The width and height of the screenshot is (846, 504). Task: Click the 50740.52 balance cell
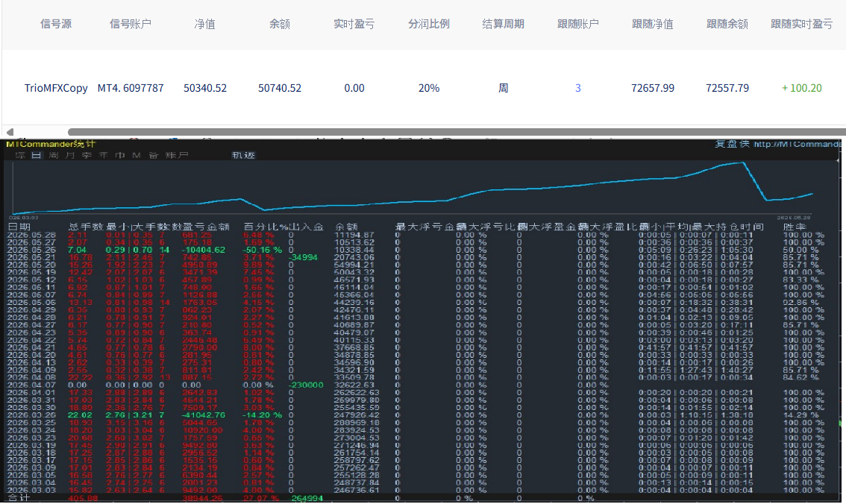pyautogui.click(x=280, y=88)
